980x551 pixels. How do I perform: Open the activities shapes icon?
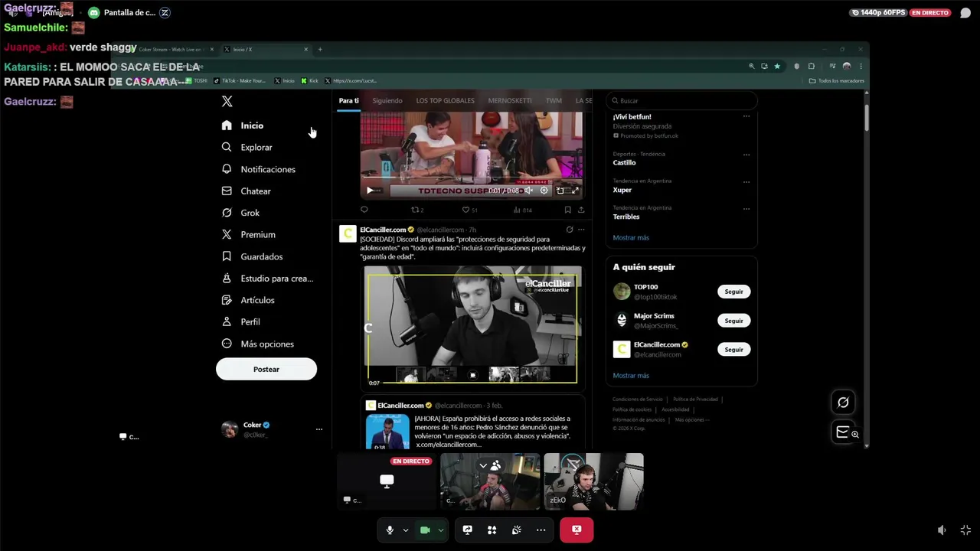point(492,530)
